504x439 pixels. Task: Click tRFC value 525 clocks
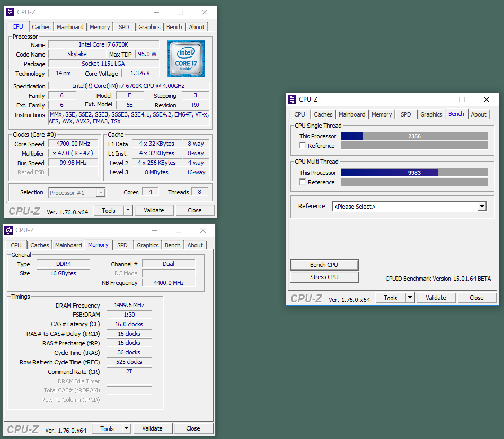129,362
